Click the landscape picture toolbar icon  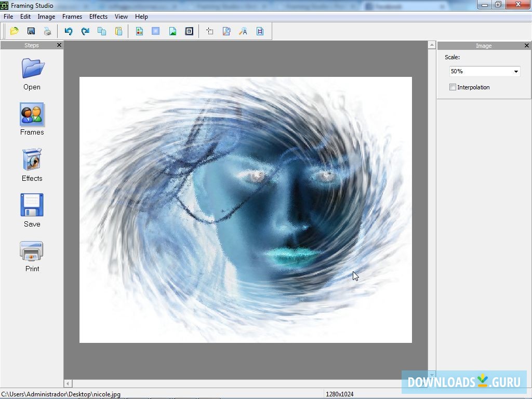(x=172, y=31)
